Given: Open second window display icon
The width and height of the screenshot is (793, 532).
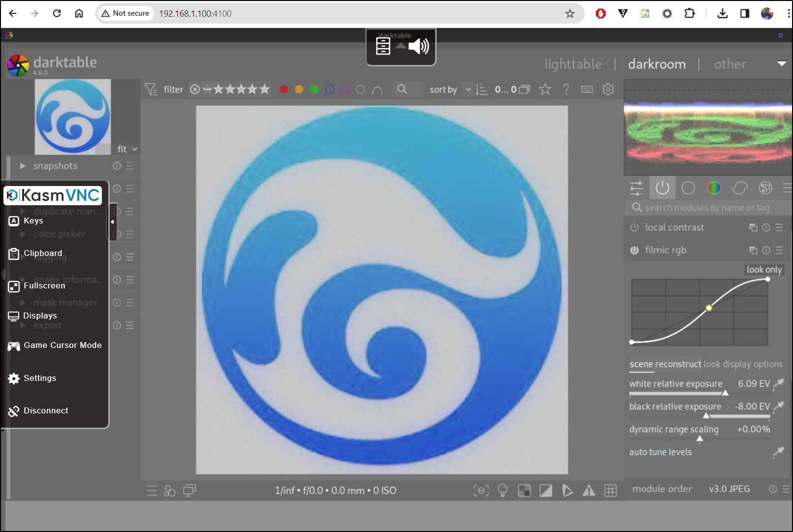Looking at the screenshot, I should click(190, 491).
